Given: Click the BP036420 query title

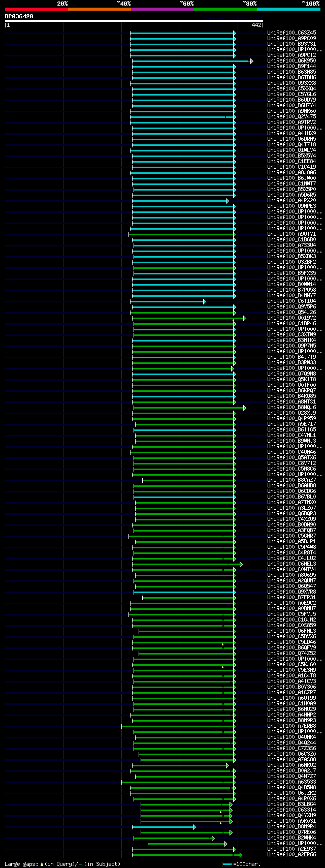Looking at the screenshot, I should point(19,16).
